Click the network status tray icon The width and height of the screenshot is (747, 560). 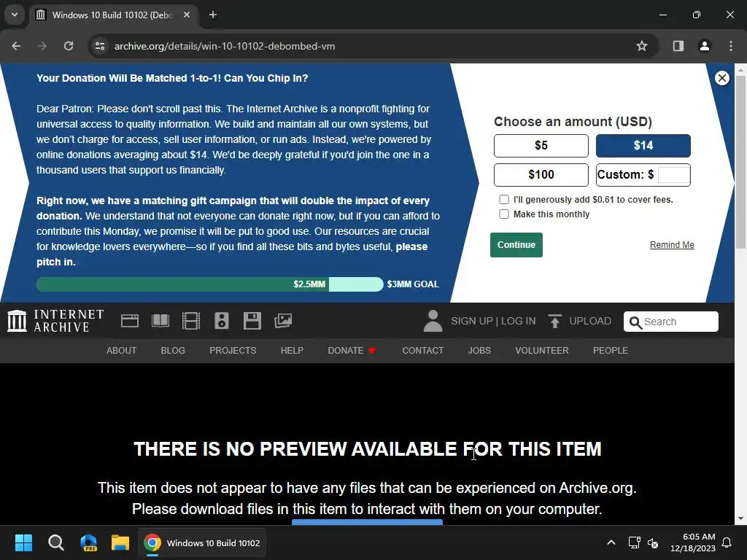click(634, 542)
